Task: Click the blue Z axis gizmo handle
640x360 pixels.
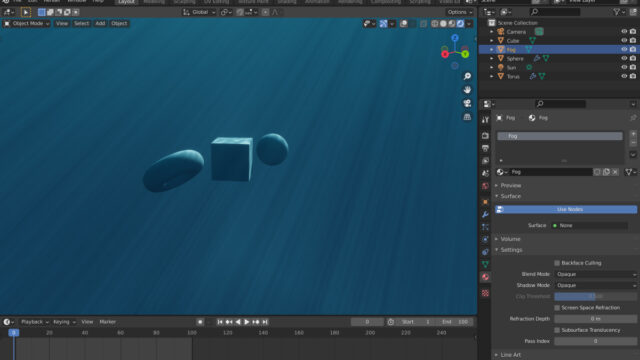Action: 455,38
